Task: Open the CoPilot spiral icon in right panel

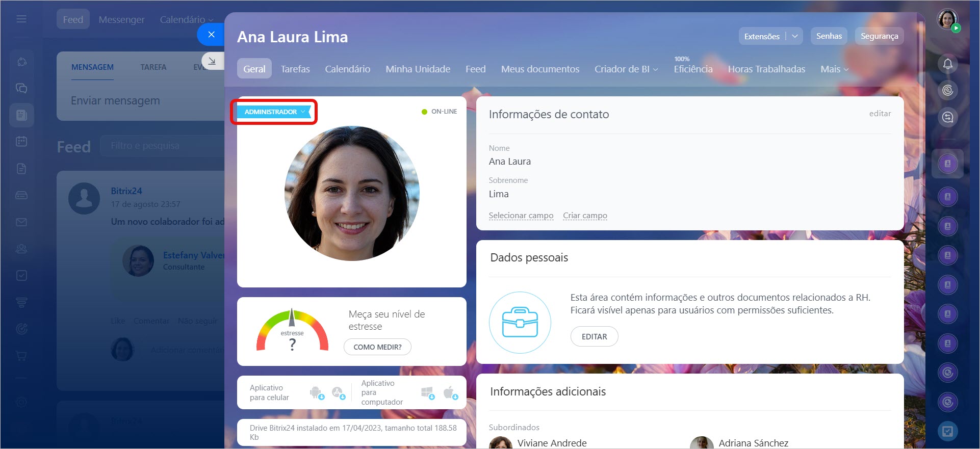Action: point(947,90)
